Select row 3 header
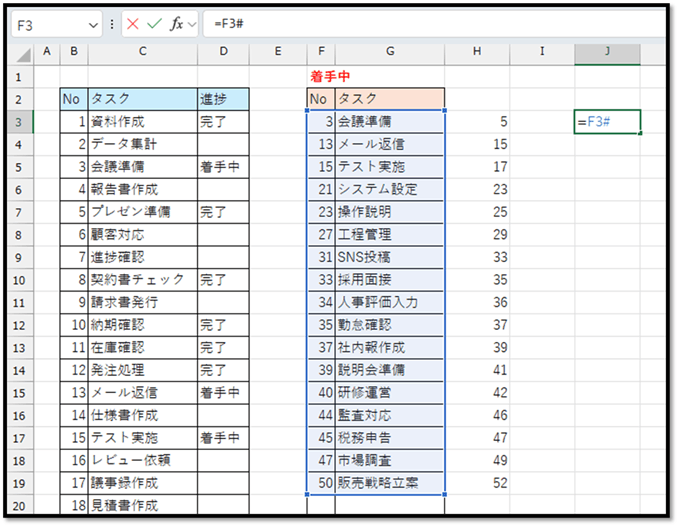The image size is (678, 526). click(19, 121)
